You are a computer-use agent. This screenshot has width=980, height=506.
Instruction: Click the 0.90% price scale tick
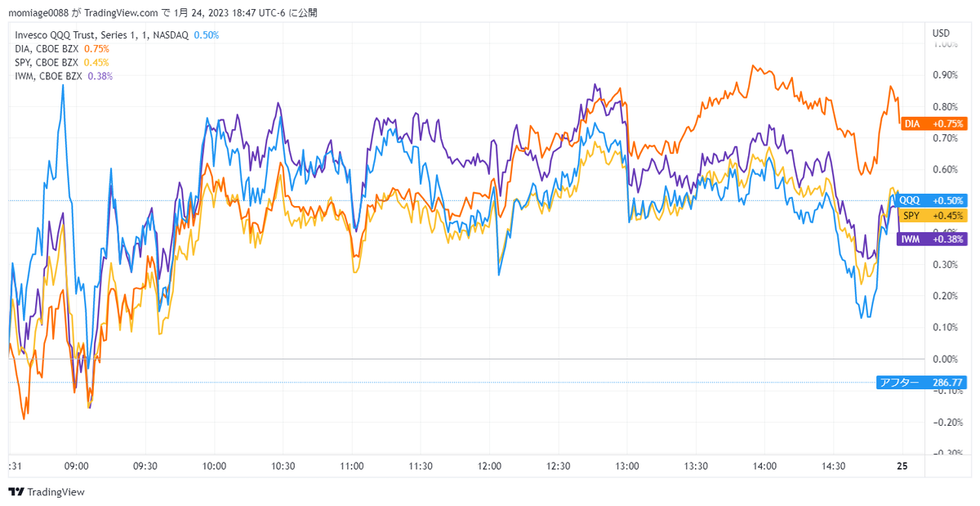point(946,75)
